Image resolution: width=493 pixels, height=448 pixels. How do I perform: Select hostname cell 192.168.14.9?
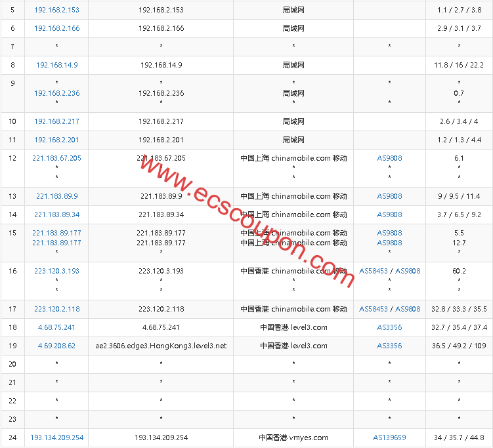(x=161, y=65)
